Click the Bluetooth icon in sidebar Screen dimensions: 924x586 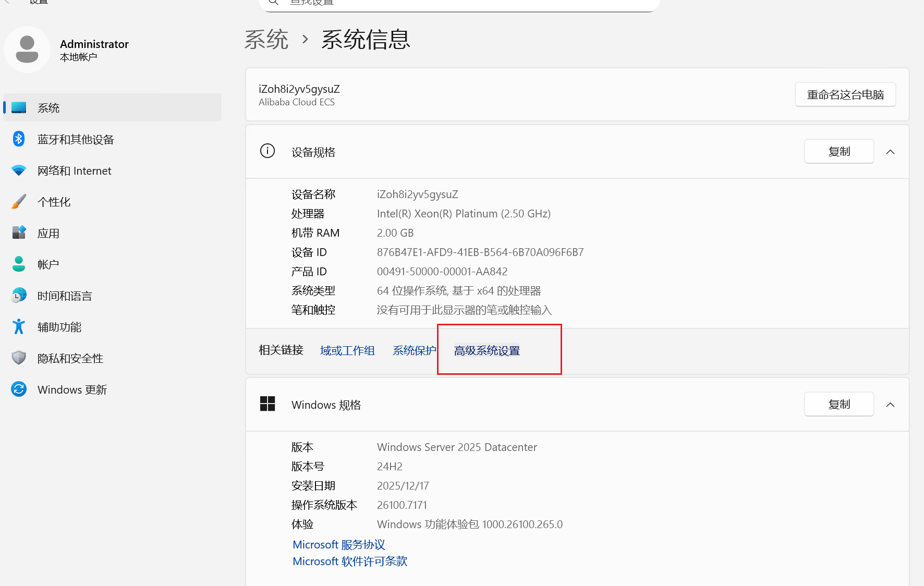point(19,139)
